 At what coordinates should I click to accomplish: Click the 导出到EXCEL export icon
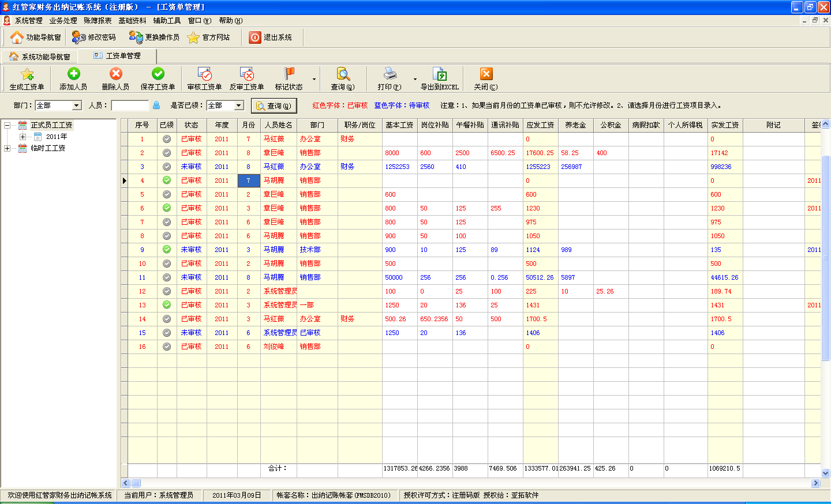click(x=439, y=74)
